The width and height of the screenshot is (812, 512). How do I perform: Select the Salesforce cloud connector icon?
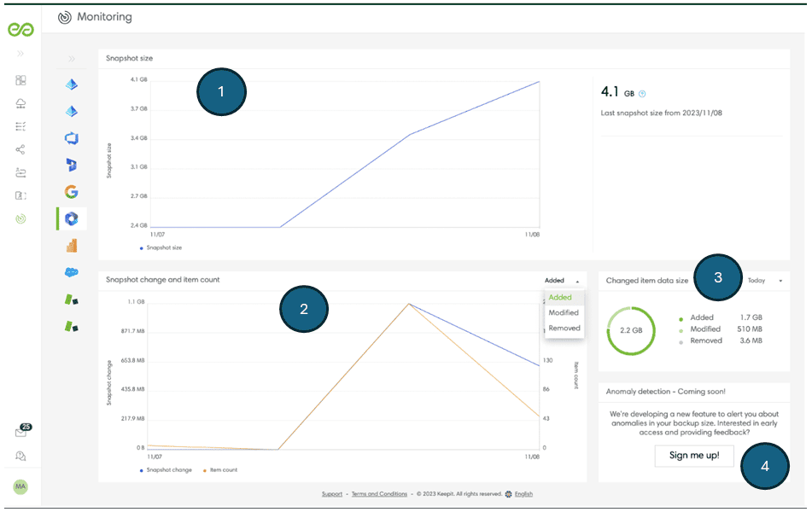point(72,272)
